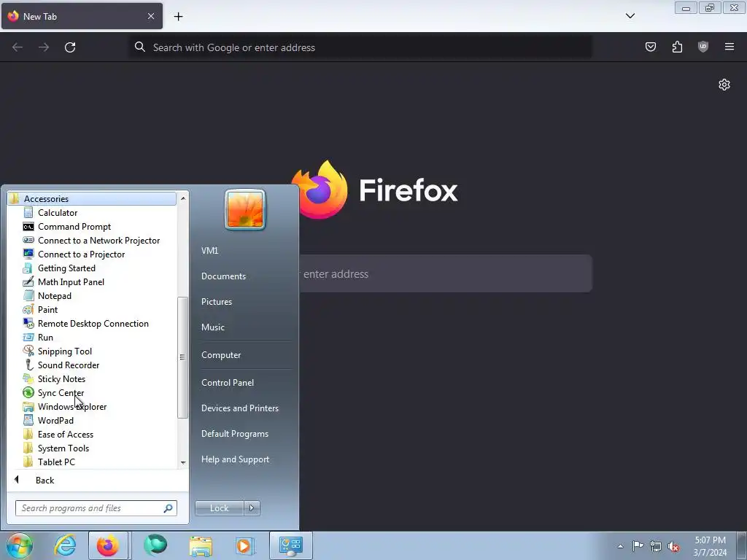
Task: Open shutdown options arrow next to Lock
Action: 252,508
